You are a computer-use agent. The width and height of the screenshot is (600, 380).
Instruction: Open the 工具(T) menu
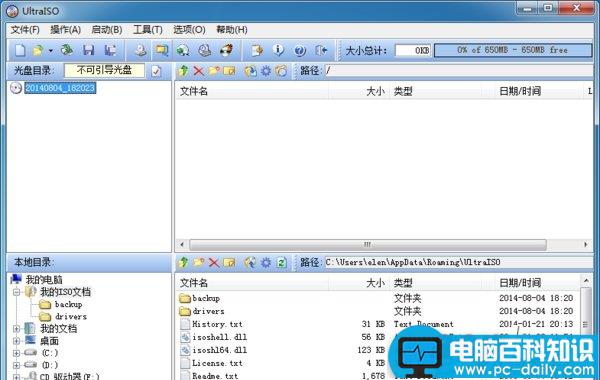click(x=148, y=30)
